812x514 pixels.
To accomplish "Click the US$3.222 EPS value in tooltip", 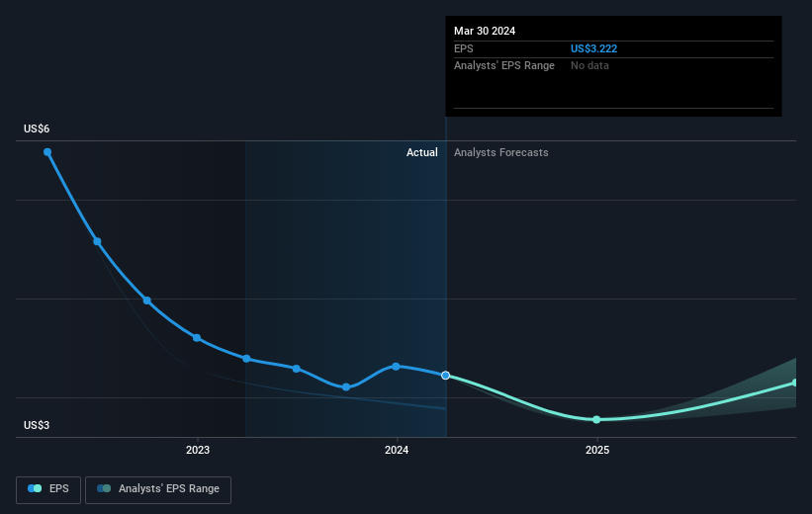I will pyautogui.click(x=594, y=48).
